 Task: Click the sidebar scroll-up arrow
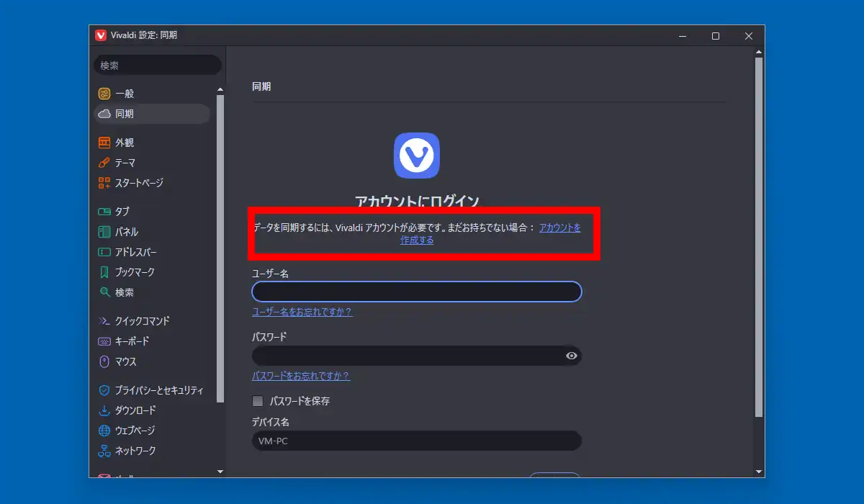[220, 89]
